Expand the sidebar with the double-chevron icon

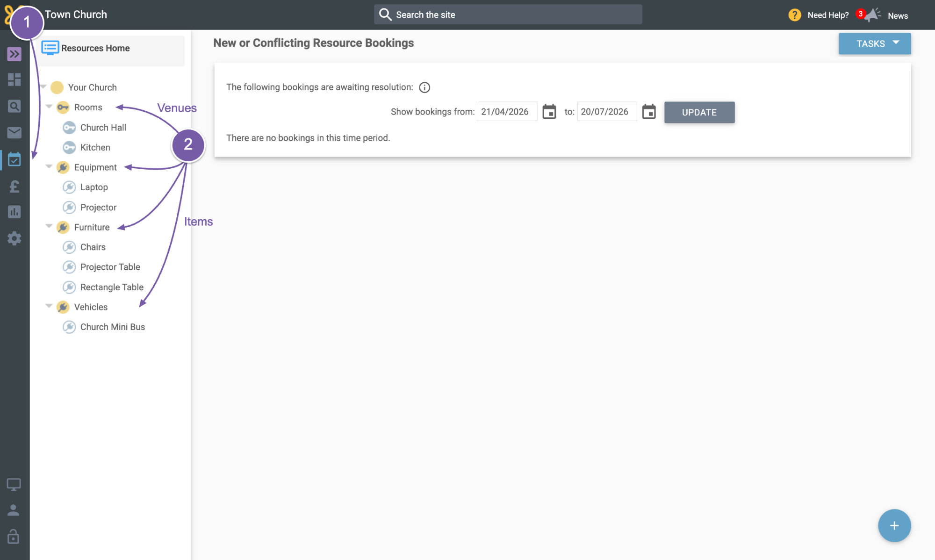tap(14, 54)
